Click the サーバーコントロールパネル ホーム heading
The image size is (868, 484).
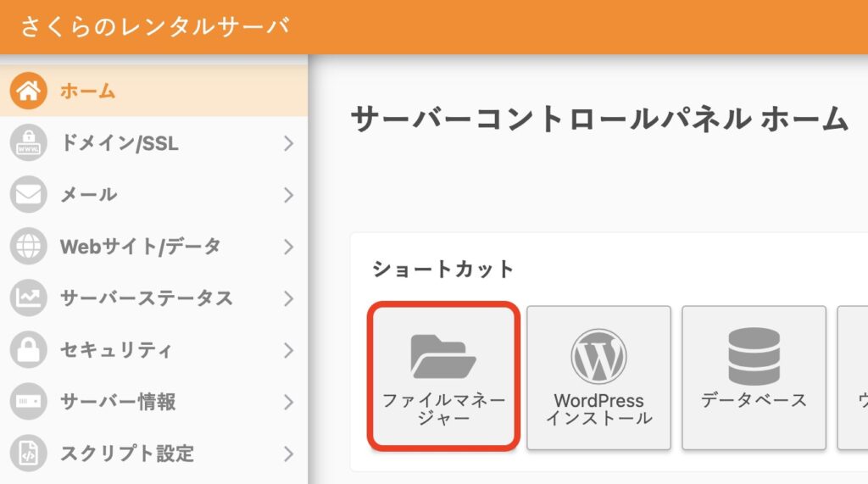click(x=599, y=119)
